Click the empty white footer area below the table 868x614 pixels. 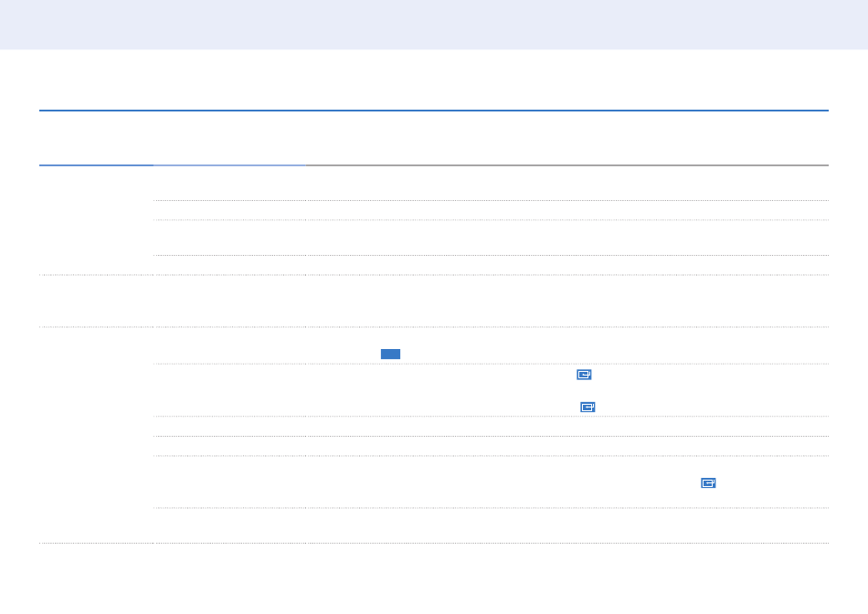point(434,579)
